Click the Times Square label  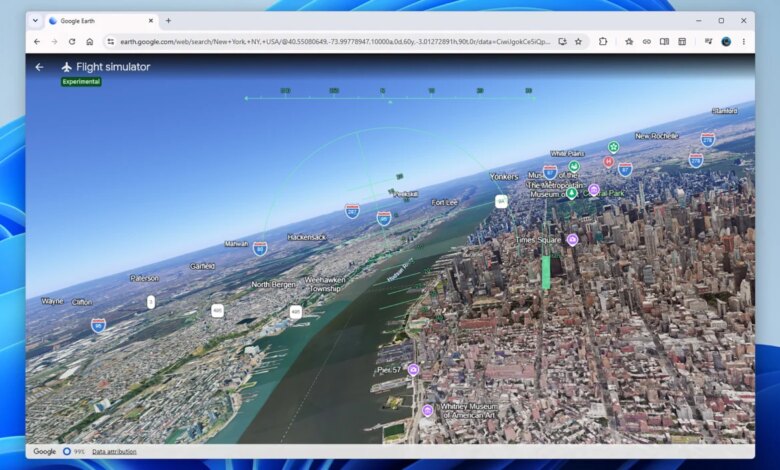click(x=538, y=240)
